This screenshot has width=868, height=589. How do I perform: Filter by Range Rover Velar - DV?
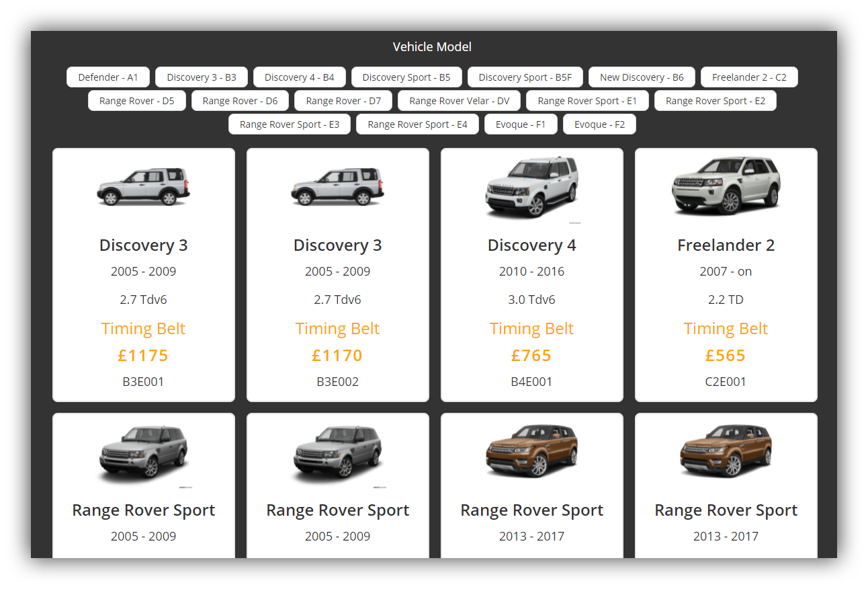pyautogui.click(x=460, y=101)
